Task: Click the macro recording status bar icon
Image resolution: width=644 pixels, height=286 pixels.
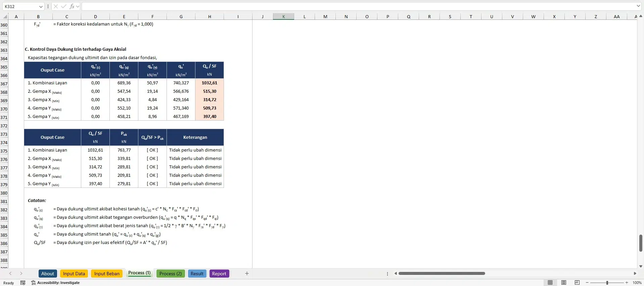Action: tap(23, 283)
